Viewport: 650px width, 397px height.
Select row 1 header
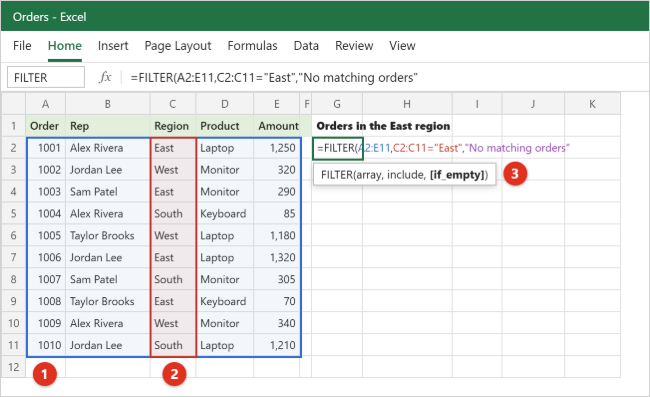pyautogui.click(x=14, y=126)
